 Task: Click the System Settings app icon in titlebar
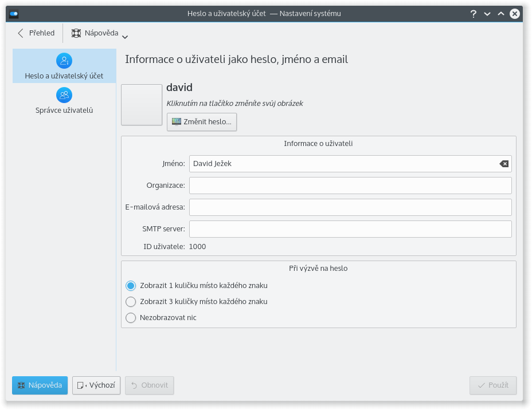pos(14,14)
